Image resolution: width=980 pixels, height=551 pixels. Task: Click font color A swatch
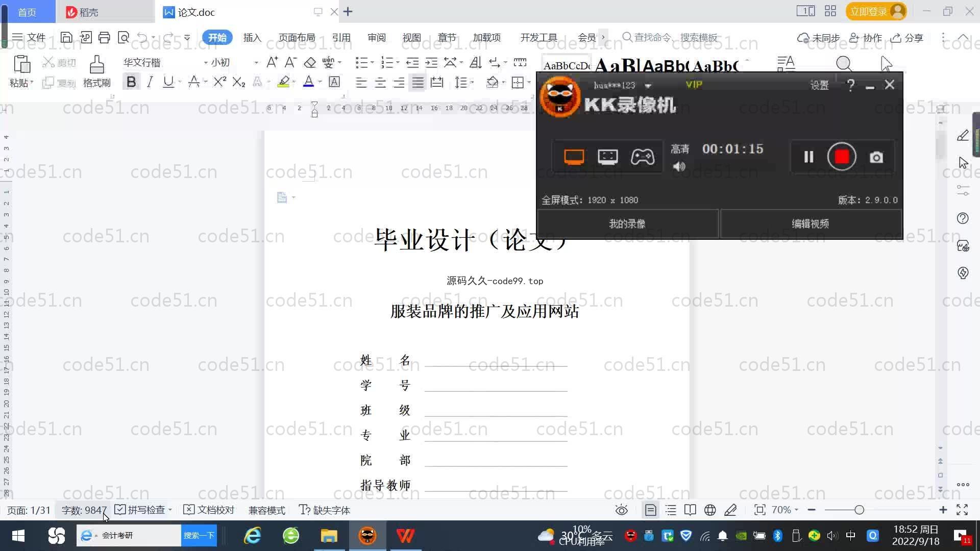pyautogui.click(x=308, y=82)
